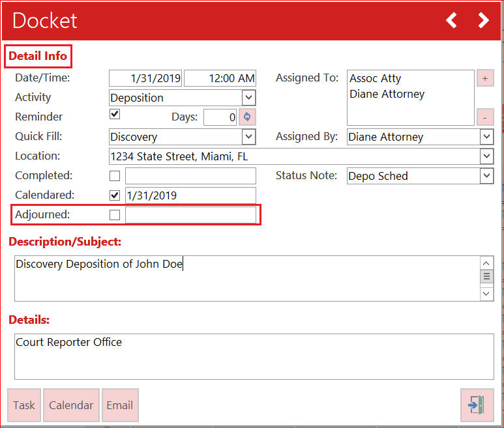Expand the Quick Fill dropdown
This screenshot has width=504, height=428.
(248, 137)
